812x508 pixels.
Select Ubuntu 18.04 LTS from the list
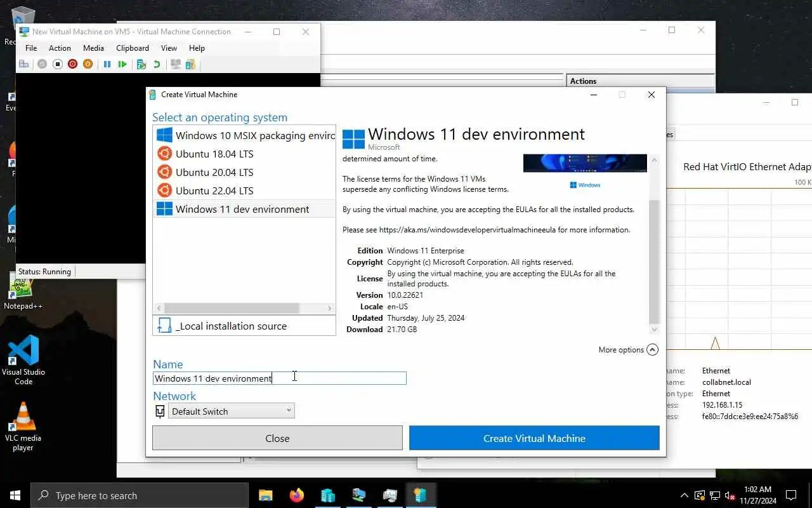click(x=244, y=154)
